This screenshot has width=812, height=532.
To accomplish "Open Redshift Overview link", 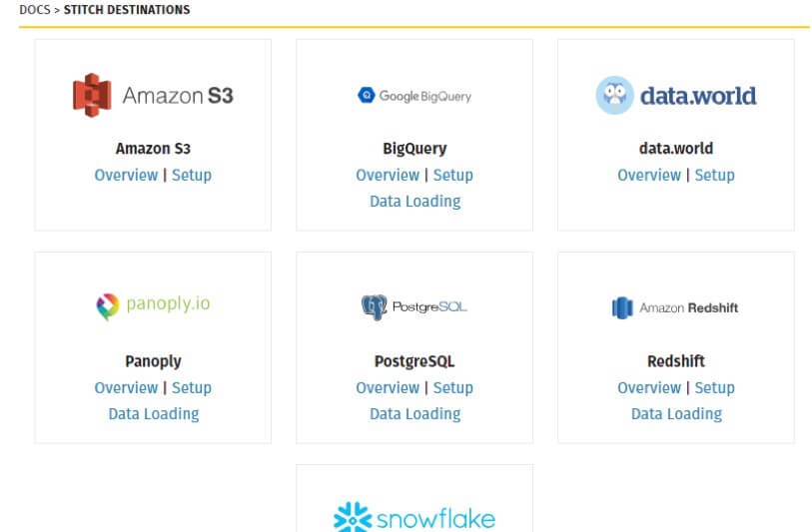I will click(649, 387).
